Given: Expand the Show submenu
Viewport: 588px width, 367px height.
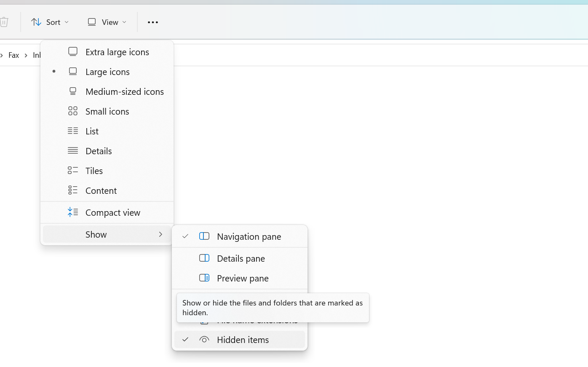Looking at the screenshot, I should (107, 234).
